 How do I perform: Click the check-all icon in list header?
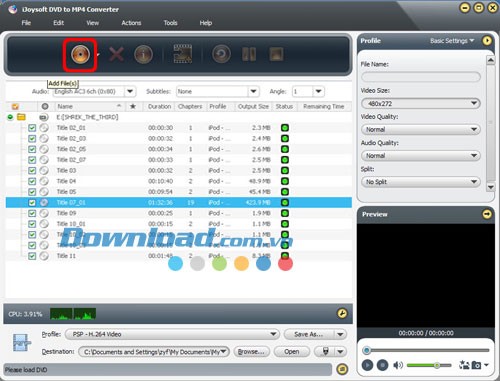[15, 106]
